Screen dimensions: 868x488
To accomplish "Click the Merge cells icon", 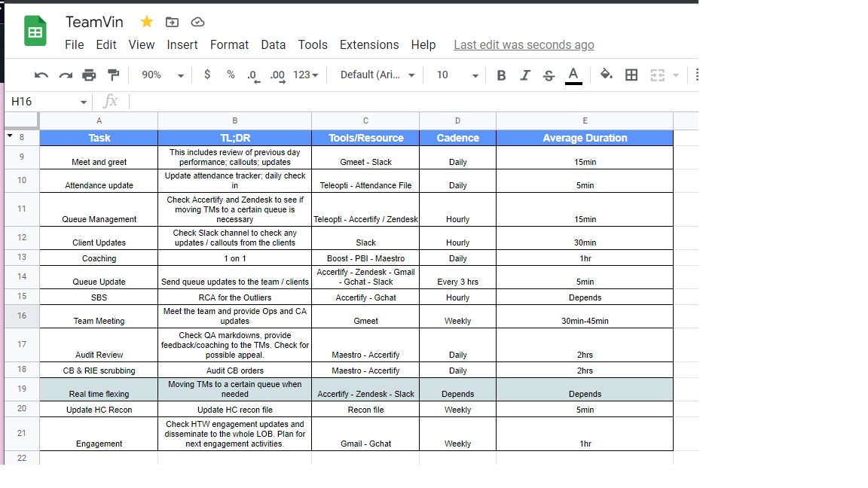I will click(657, 75).
